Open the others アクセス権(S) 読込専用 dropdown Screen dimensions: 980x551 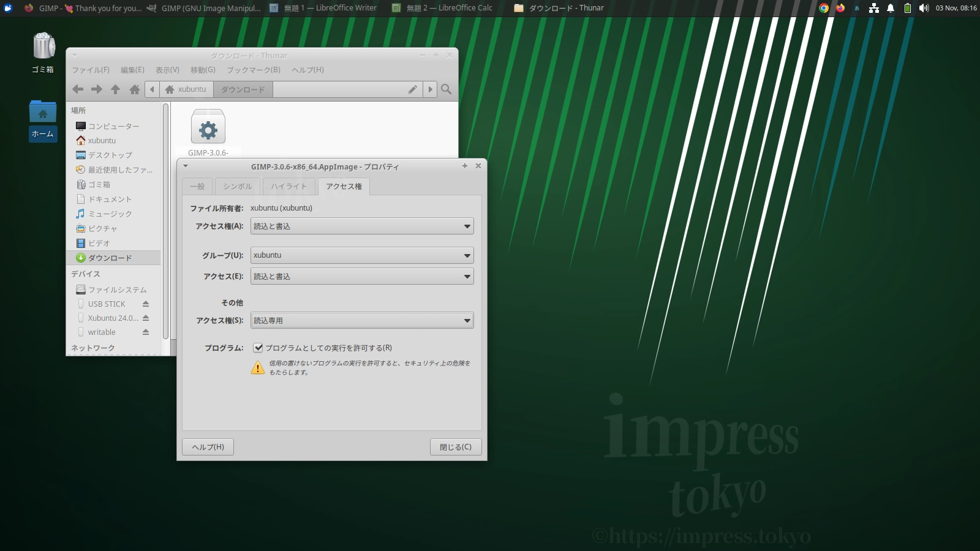coord(362,321)
